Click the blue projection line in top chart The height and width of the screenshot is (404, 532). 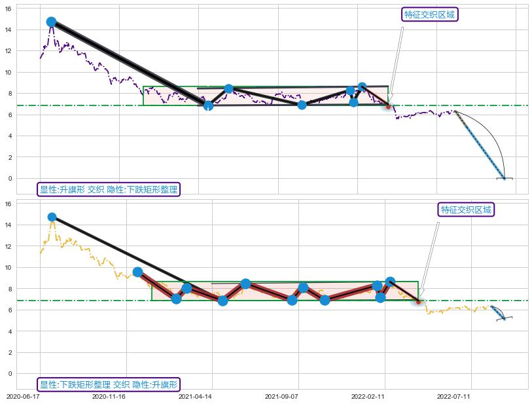(480, 145)
